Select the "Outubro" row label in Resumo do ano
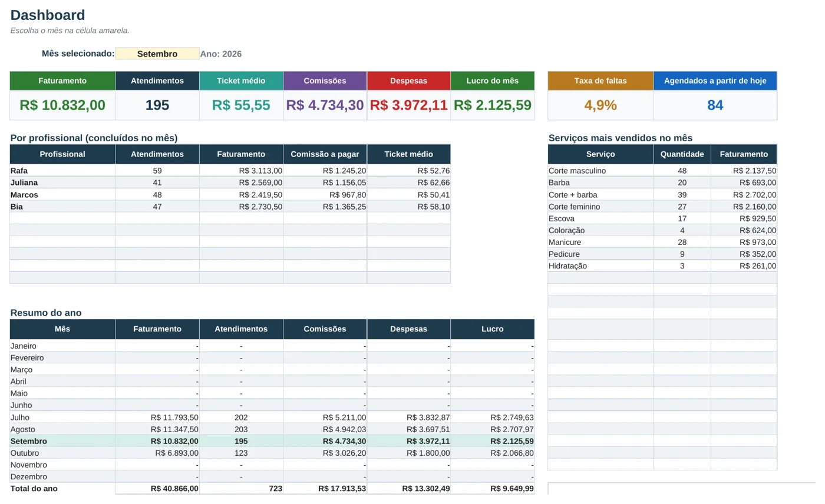Image resolution: width=825 pixels, height=504 pixels. (62, 453)
